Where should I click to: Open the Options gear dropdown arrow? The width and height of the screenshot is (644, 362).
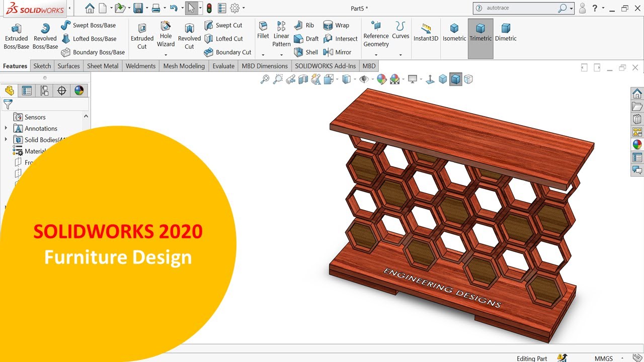(x=244, y=8)
